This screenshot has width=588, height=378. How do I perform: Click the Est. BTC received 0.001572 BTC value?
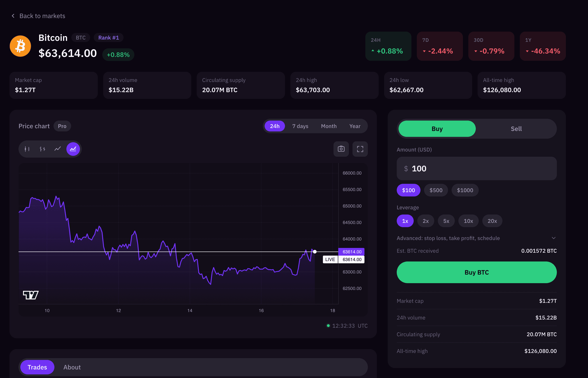pyautogui.click(x=539, y=251)
